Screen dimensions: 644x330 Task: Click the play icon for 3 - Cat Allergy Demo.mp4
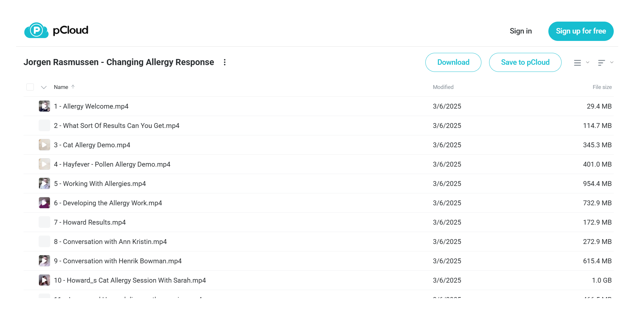pyautogui.click(x=44, y=145)
